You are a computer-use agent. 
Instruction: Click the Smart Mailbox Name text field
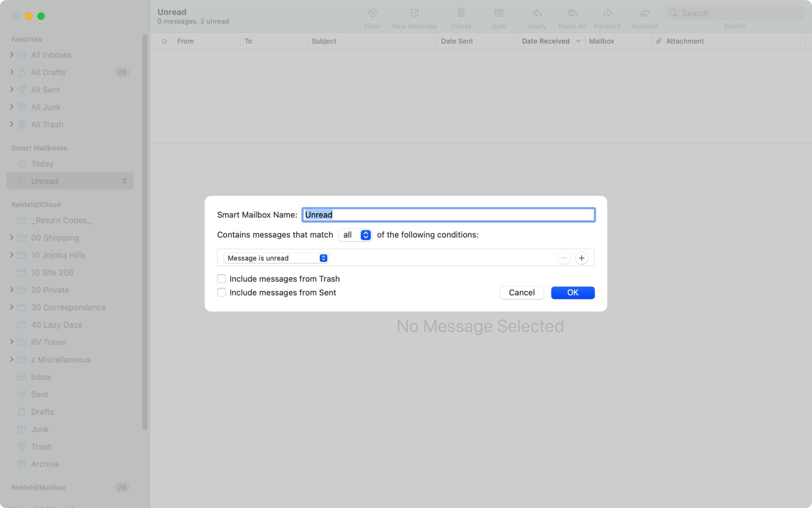coord(448,215)
